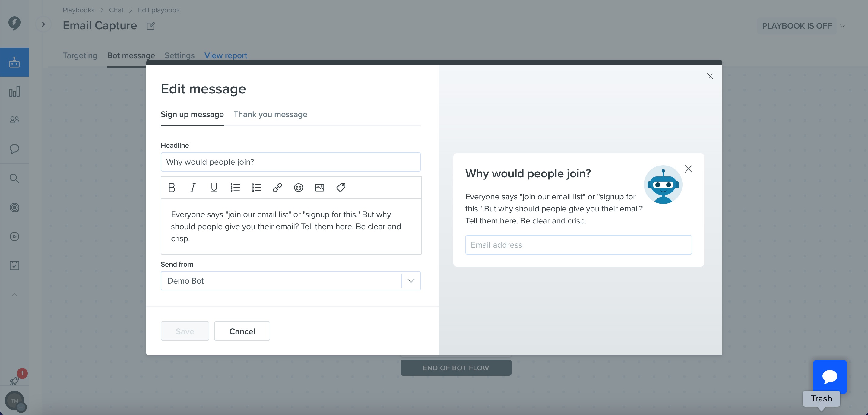Toggle bold formatting in the editor
The height and width of the screenshot is (415, 868).
(172, 188)
